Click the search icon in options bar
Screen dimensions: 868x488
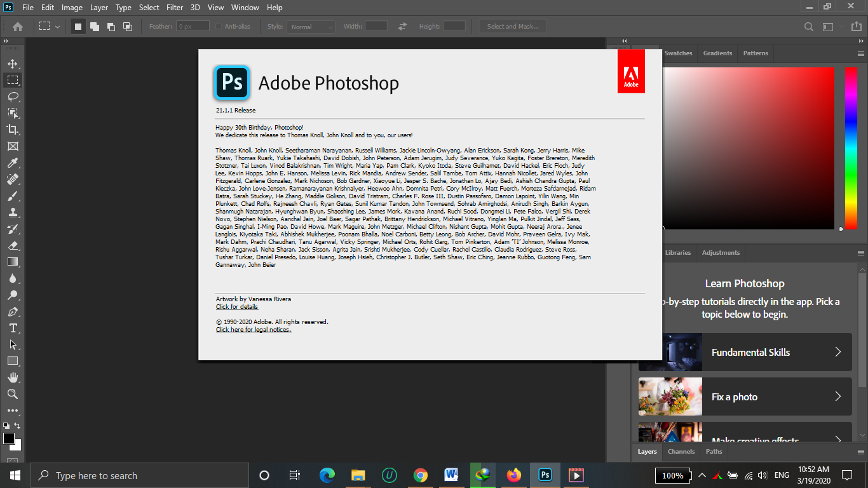808,27
